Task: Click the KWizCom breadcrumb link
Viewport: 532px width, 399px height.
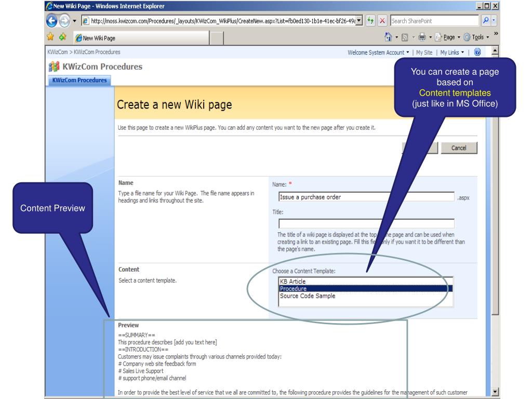Action: 57,52
